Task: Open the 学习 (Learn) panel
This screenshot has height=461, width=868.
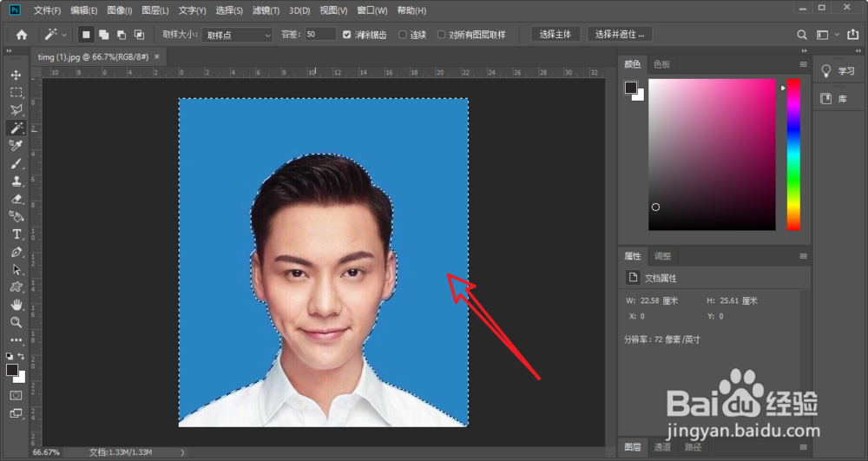Action: click(838, 71)
